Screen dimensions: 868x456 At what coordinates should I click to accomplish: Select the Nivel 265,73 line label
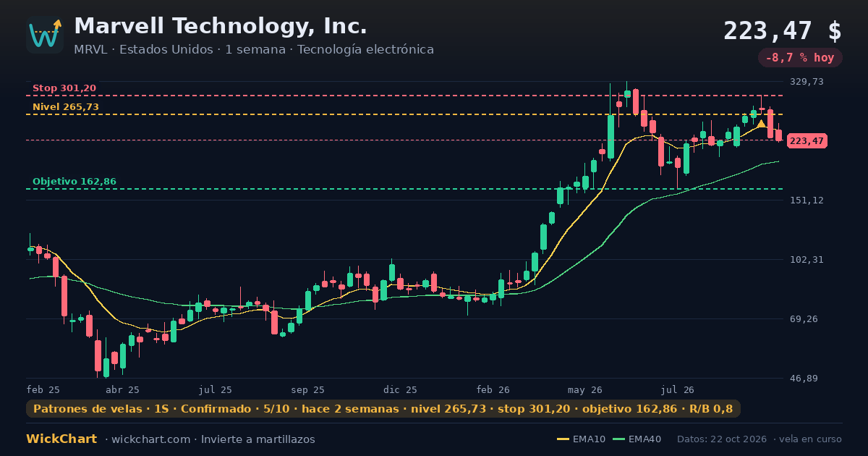coord(66,107)
